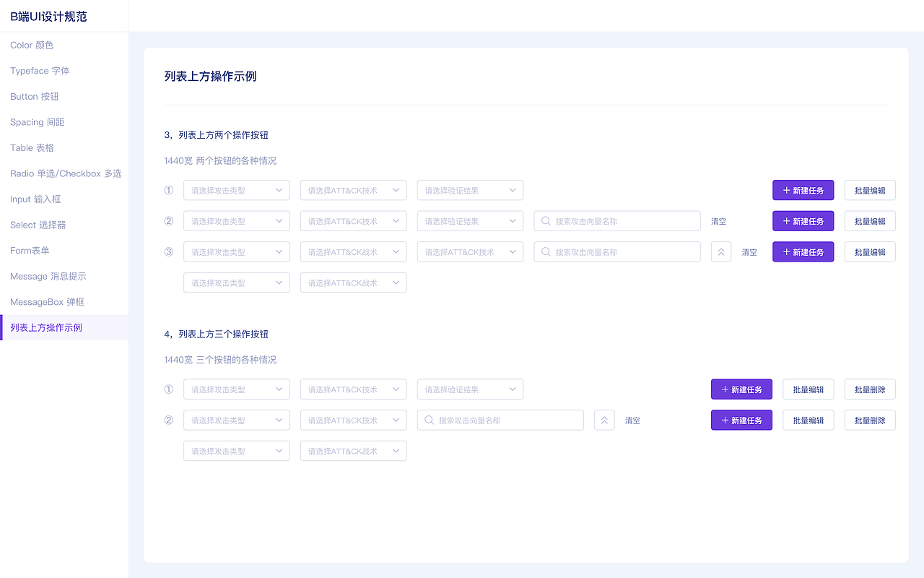Click 批量删除 button in section 4 row ①

[x=870, y=389]
